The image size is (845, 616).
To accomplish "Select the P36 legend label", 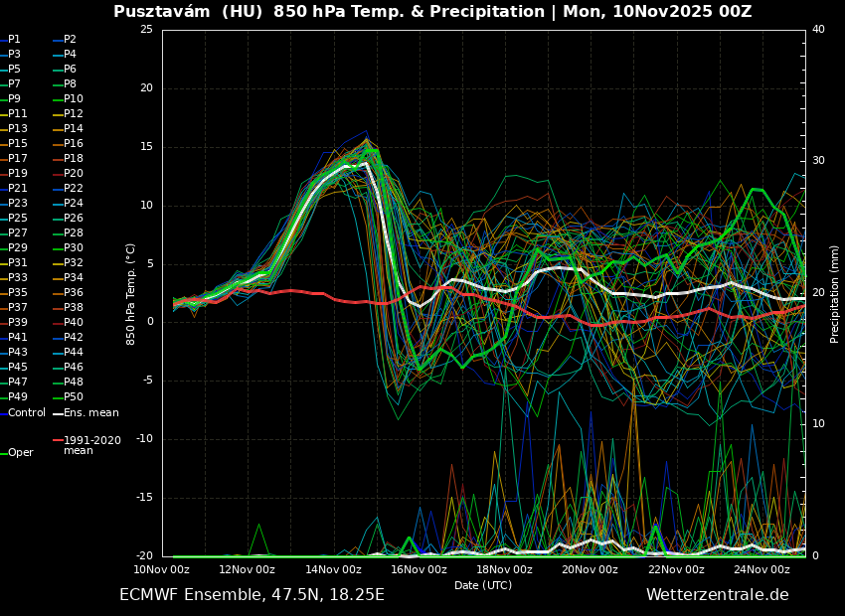I will click(74, 293).
